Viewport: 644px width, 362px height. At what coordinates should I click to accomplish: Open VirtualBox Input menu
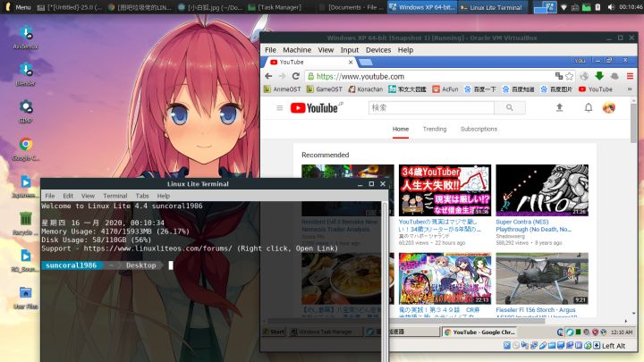350,50
